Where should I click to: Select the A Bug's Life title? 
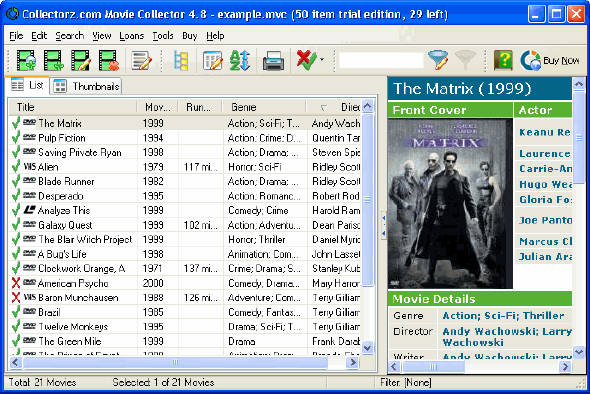(x=62, y=254)
